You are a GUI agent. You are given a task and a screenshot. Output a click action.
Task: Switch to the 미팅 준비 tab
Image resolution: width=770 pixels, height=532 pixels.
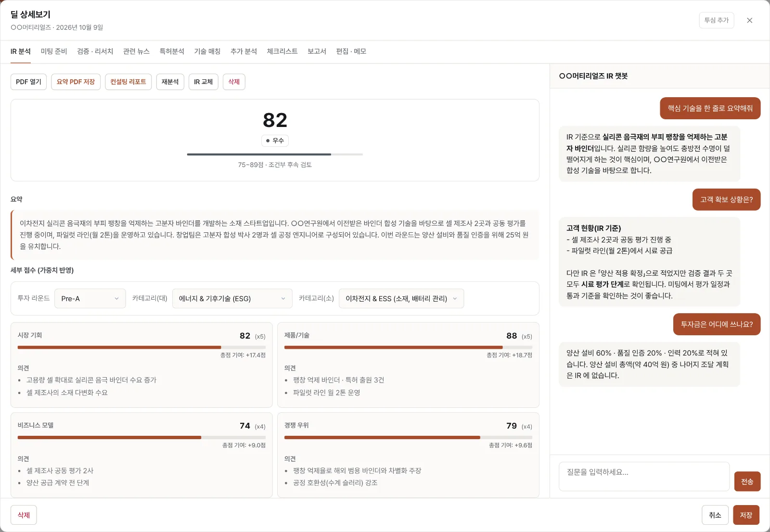pyautogui.click(x=54, y=51)
